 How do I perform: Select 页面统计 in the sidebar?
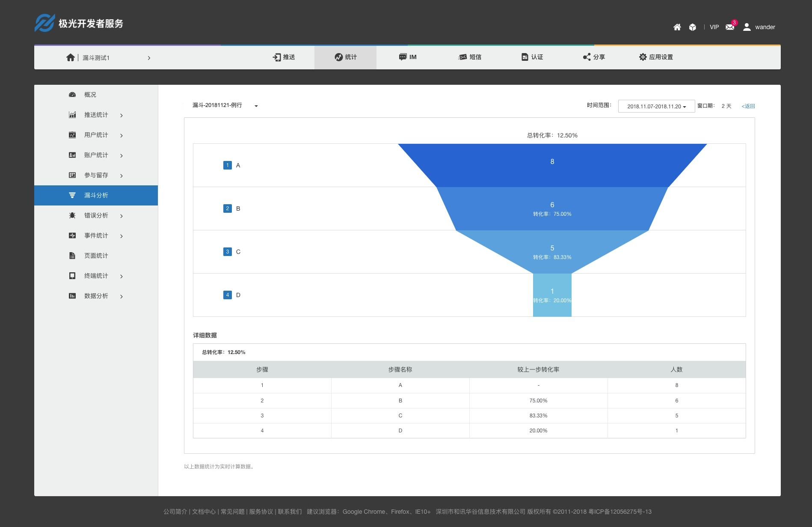pyautogui.click(x=96, y=256)
